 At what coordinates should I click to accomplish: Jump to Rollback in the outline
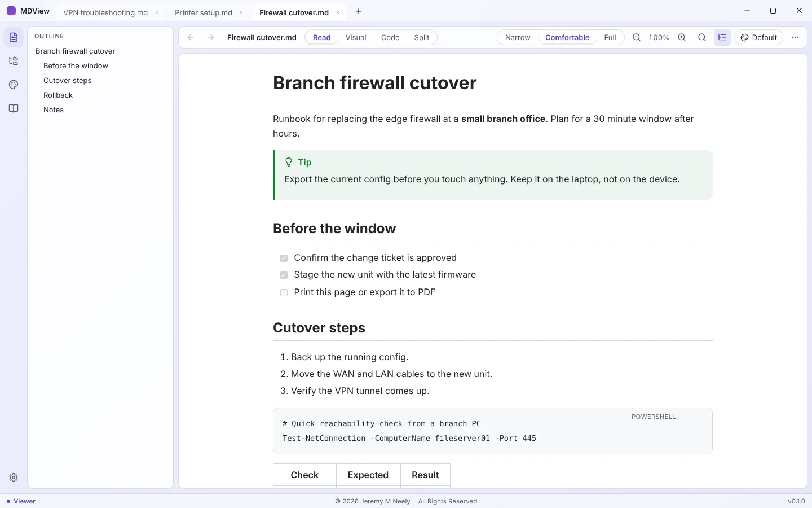tap(58, 95)
